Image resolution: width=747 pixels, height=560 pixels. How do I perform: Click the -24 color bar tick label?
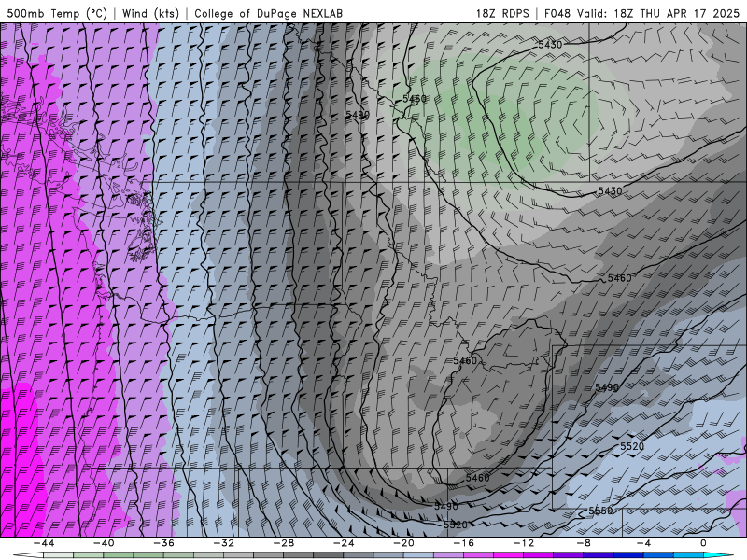(344, 543)
